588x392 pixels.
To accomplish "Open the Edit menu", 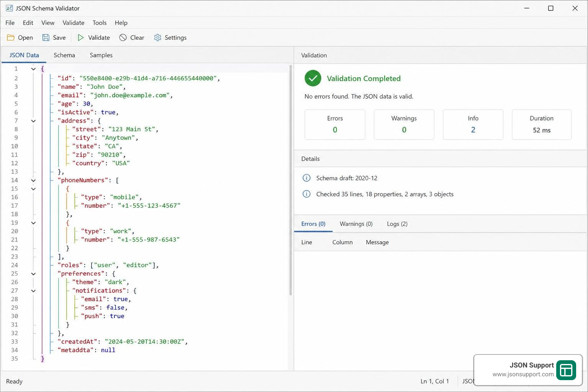I will coord(28,23).
